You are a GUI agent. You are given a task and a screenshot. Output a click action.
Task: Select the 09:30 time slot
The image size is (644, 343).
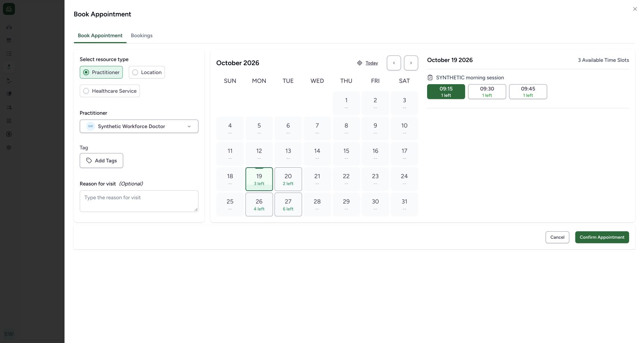[487, 92]
